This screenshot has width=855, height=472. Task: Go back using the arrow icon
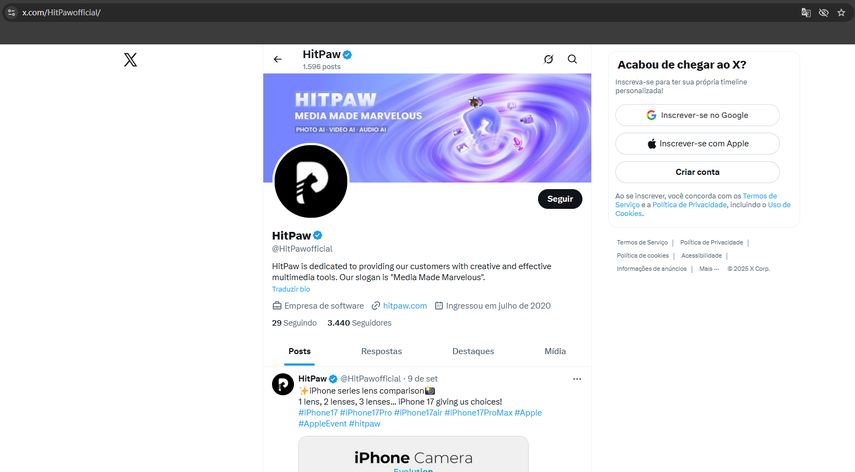pos(278,59)
